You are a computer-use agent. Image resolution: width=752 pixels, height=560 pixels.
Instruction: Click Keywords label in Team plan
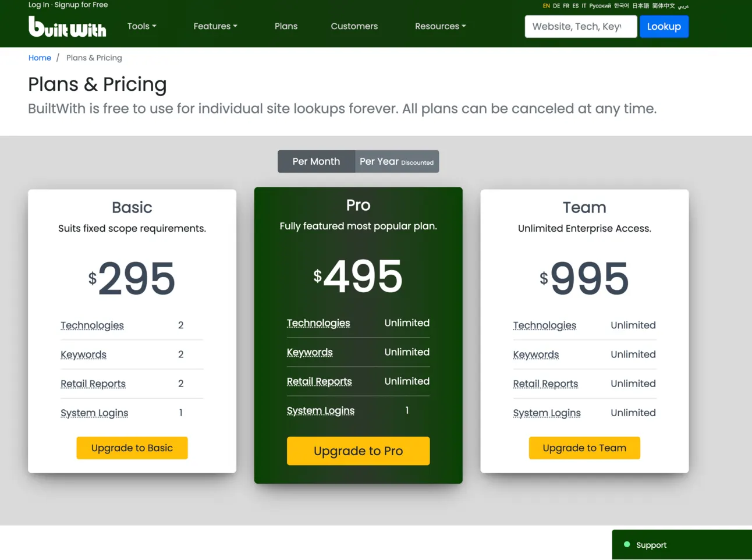pyautogui.click(x=536, y=355)
